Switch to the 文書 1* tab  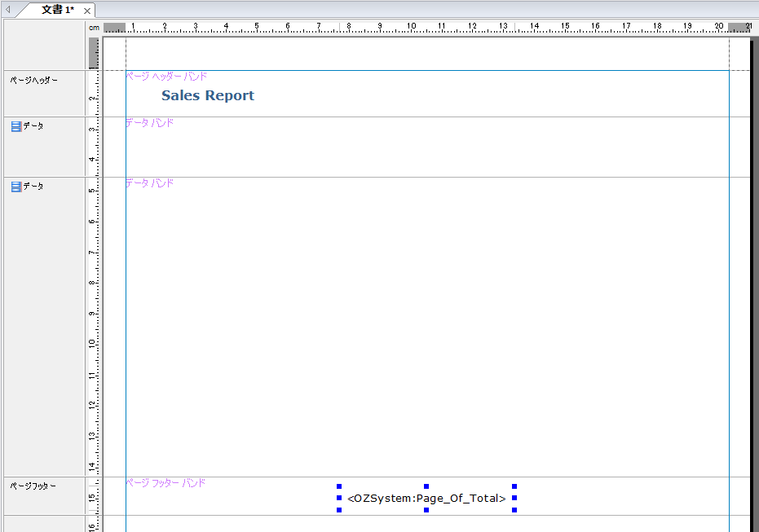tap(57, 10)
